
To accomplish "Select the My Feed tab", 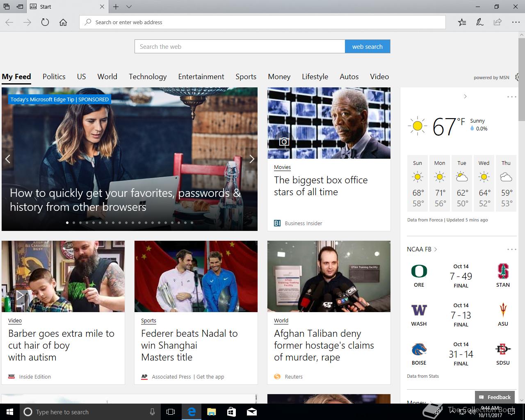I will pos(16,77).
